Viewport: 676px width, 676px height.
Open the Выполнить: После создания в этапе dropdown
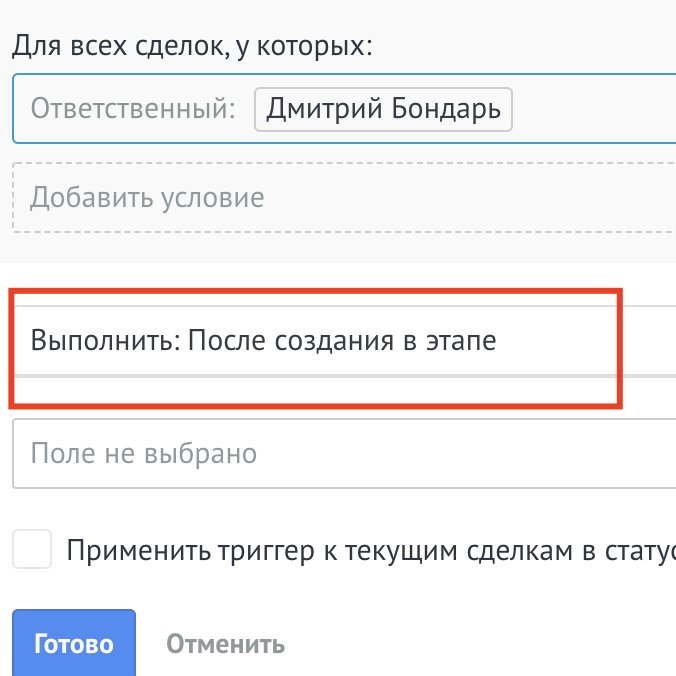pos(344,341)
